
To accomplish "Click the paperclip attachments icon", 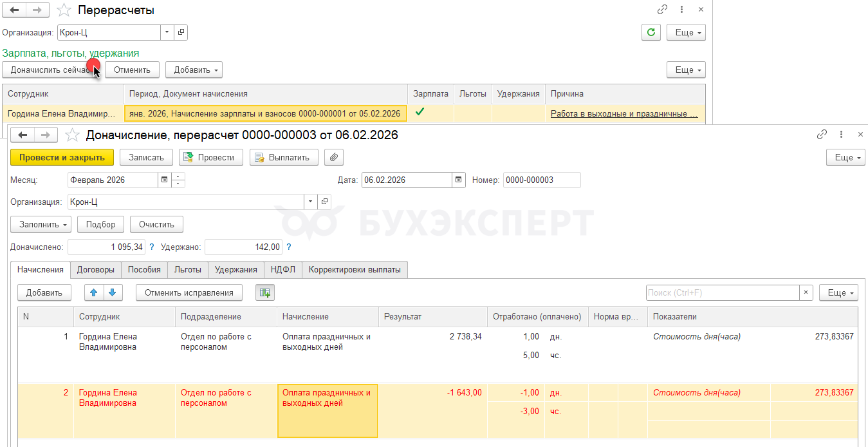I will coord(334,157).
